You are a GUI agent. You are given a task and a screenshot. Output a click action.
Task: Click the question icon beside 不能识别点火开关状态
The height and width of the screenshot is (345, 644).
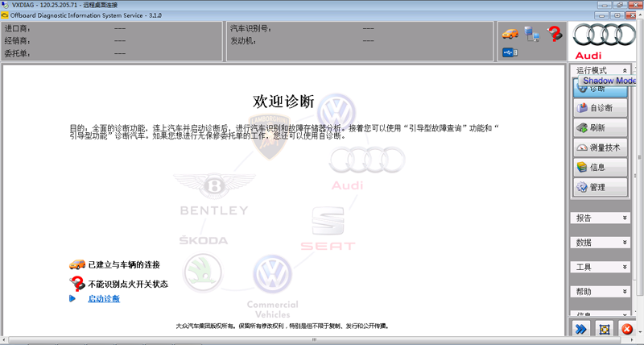(x=76, y=284)
